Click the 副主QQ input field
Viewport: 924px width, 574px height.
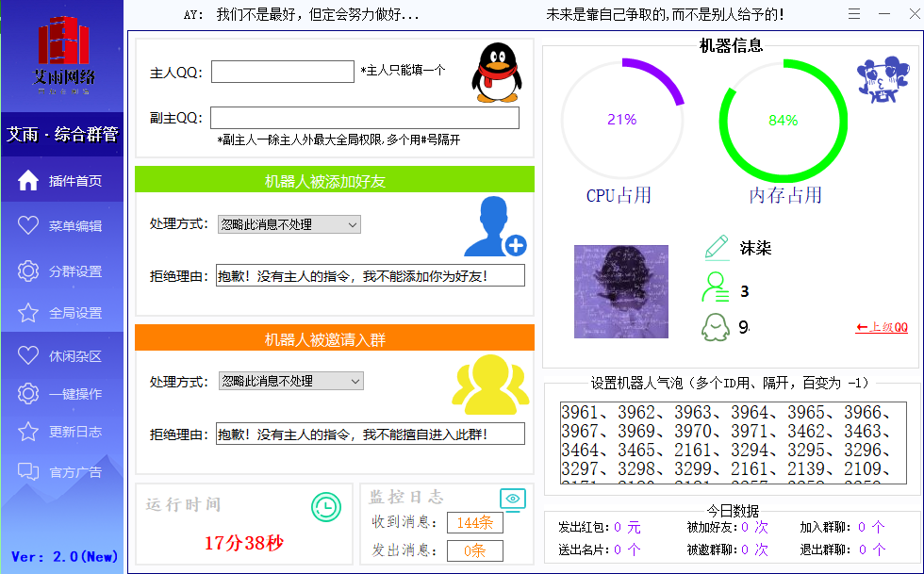click(364, 118)
